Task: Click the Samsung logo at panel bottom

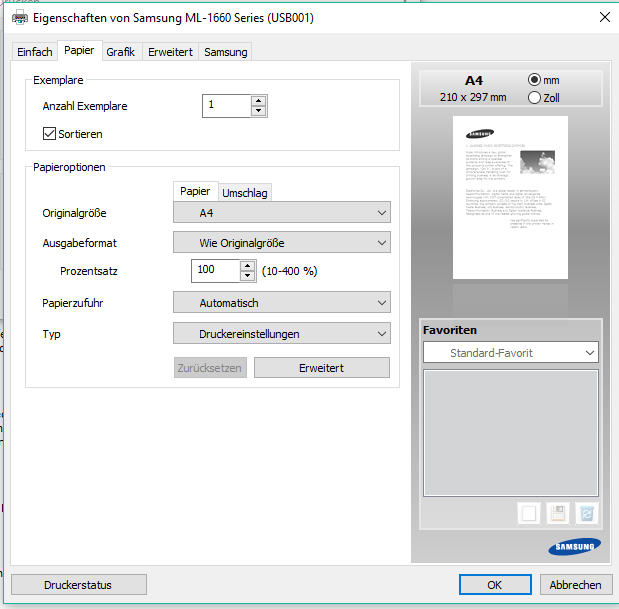Action: (574, 547)
